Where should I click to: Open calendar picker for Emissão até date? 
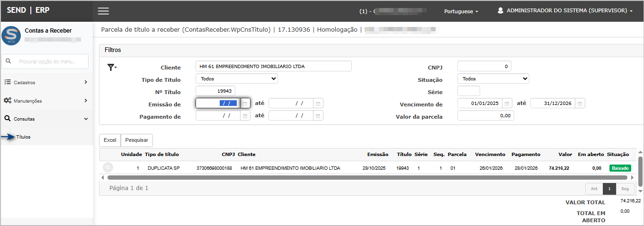click(318, 104)
